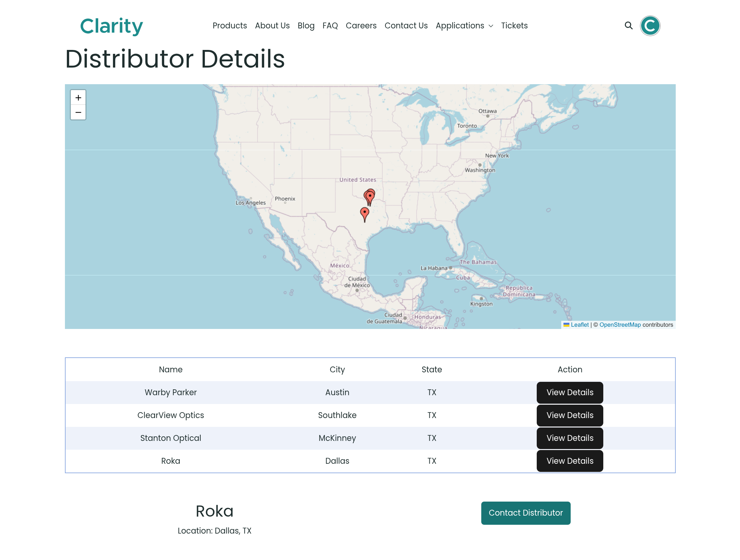Click the search magnifier icon

coord(628,25)
